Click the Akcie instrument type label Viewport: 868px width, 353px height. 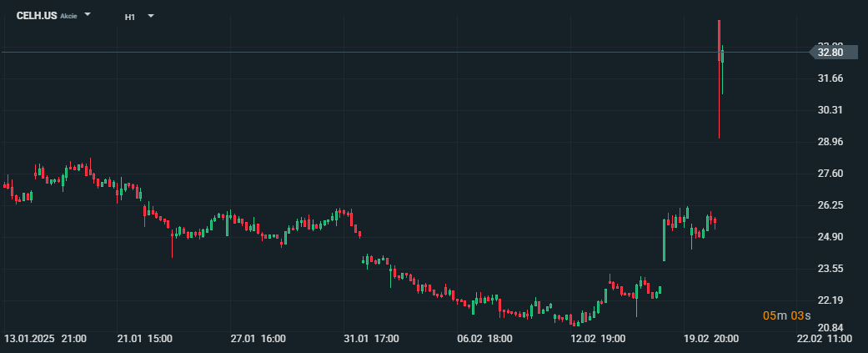[68, 16]
